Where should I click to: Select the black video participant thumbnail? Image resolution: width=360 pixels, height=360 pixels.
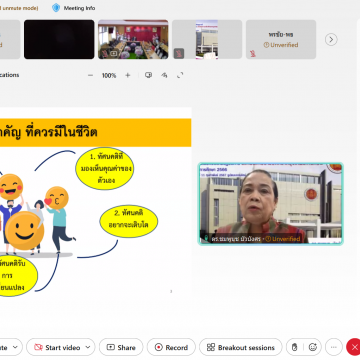point(59,39)
